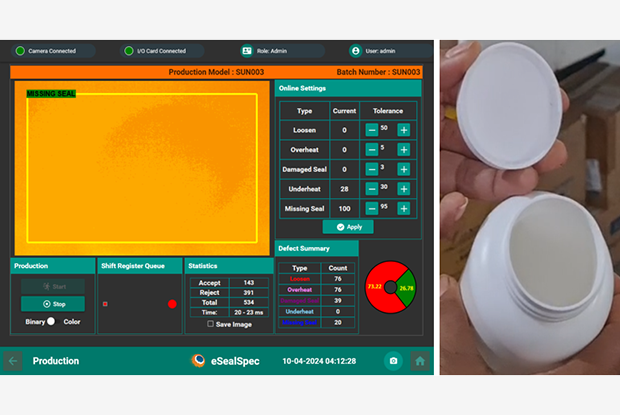Click the eSealSpec logo icon

[x=199, y=361]
